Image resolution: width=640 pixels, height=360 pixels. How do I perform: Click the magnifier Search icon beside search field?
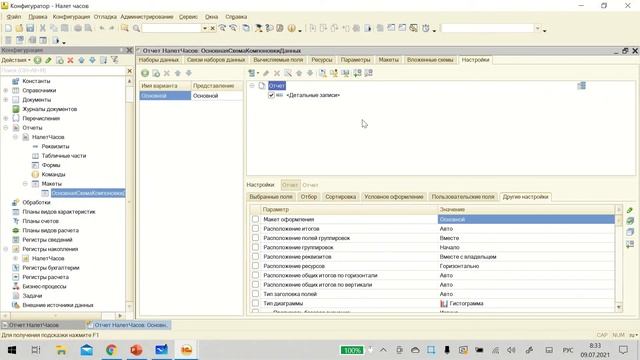coord(136,28)
